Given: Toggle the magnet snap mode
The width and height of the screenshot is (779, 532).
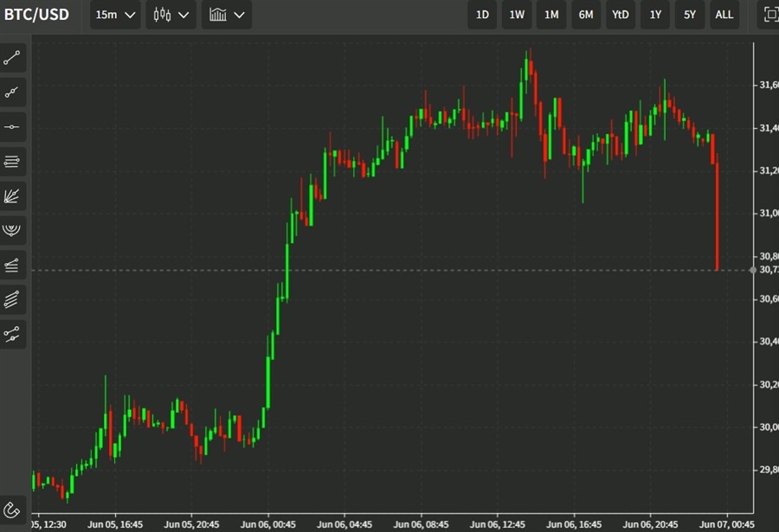Looking at the screenshot, I should [x=12, y=509].
